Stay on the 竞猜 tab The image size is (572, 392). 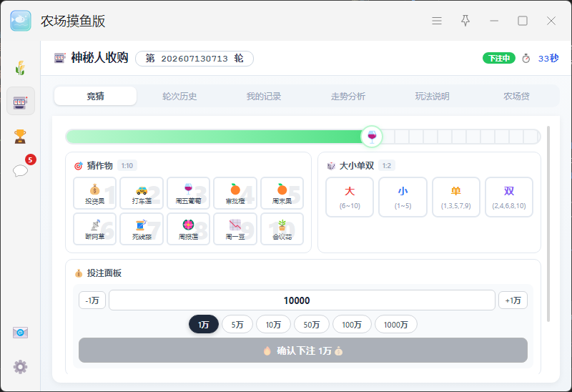[x=96, y=96]
